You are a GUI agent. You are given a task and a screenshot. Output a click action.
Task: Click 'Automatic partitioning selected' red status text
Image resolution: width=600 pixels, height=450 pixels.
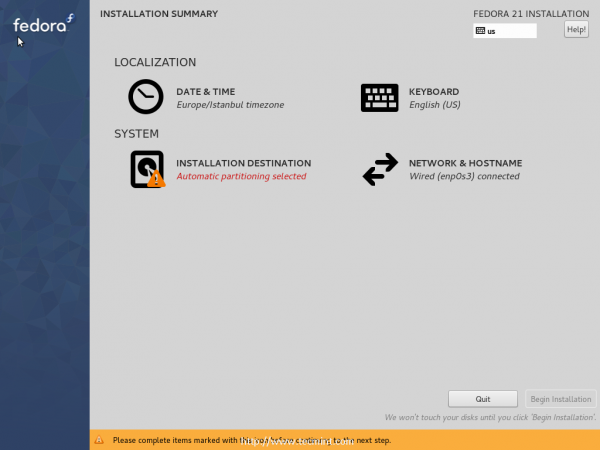point(241,176)
